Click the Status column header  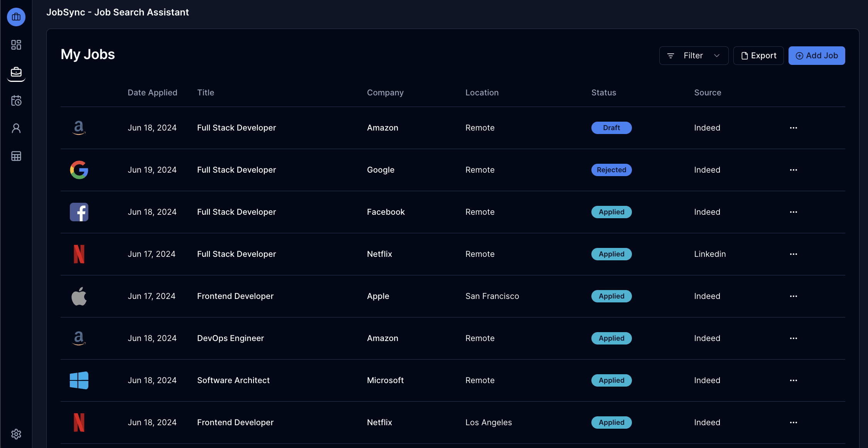(604, 93)
